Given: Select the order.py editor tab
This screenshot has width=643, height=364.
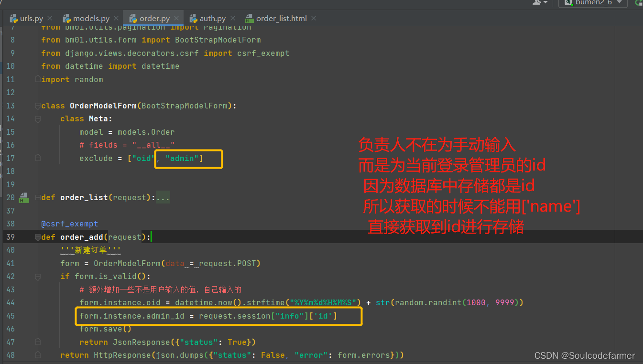Looking at the screenshot, I should pos(149,19).
